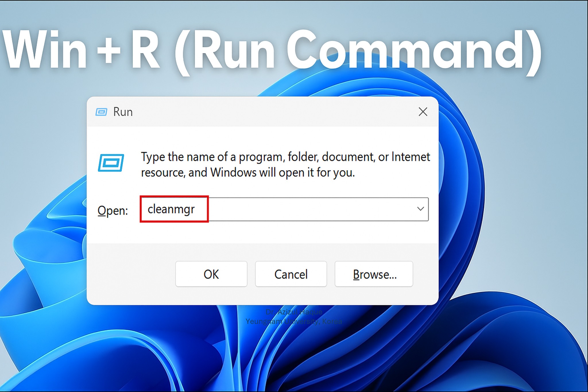This screenshot has width=588, height=392.
Task: Click the small Run icon in title bar
Action: point(101,112)
